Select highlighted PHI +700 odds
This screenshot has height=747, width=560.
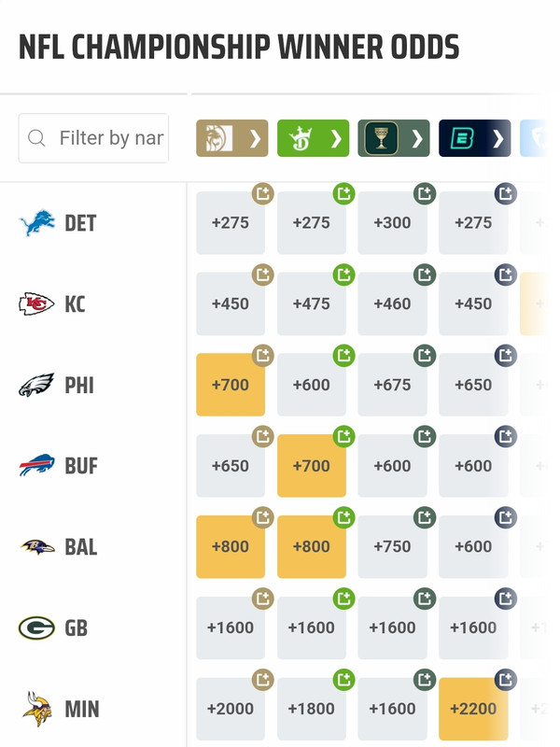(x=231, y=385)
